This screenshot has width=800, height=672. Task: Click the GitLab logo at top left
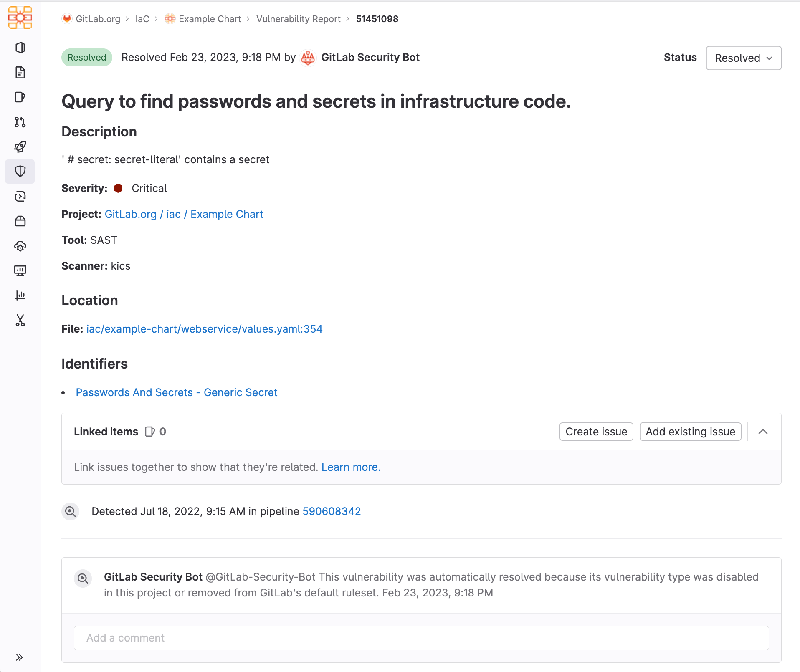point(20,18)
